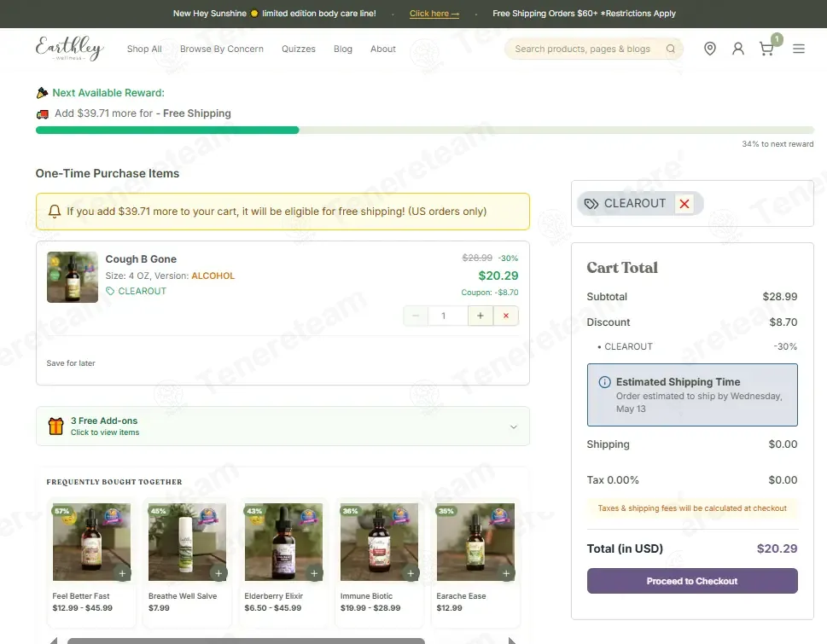Click the coupon tag icon in CLEAROUT chip
The image size is (827, 644).
pyautogui.click(x=591, y=204)
